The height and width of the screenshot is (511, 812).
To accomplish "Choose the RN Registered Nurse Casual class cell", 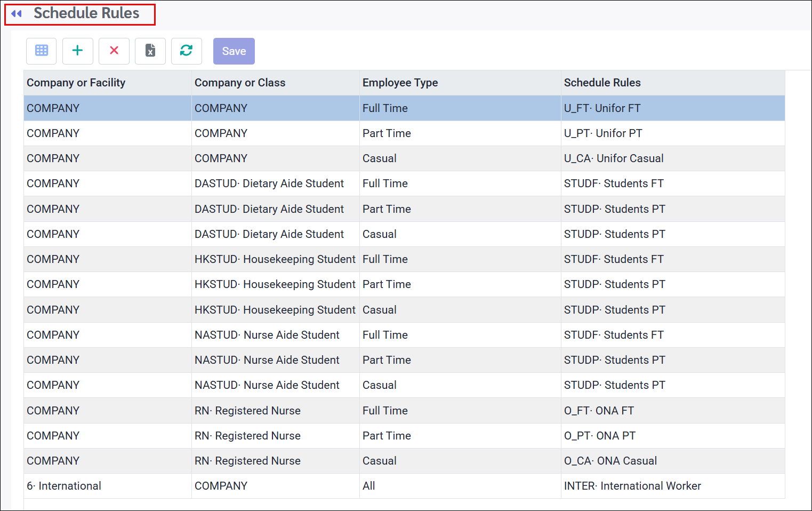I will [x=276, y=461].
